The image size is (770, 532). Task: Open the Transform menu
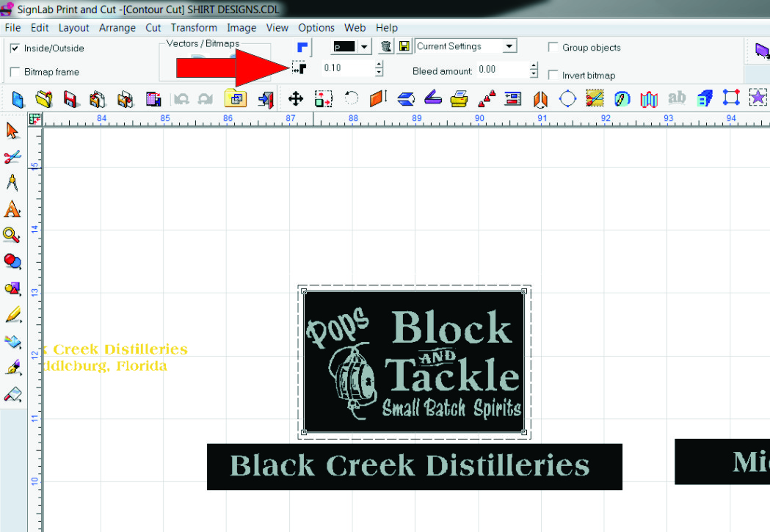coord(194,28)
